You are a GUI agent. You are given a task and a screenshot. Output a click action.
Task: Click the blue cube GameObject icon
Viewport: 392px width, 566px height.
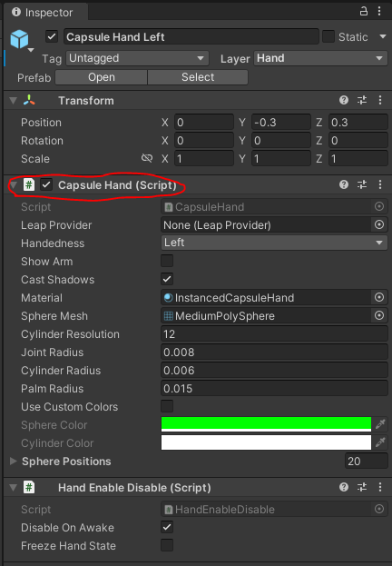tap(19, 39)
